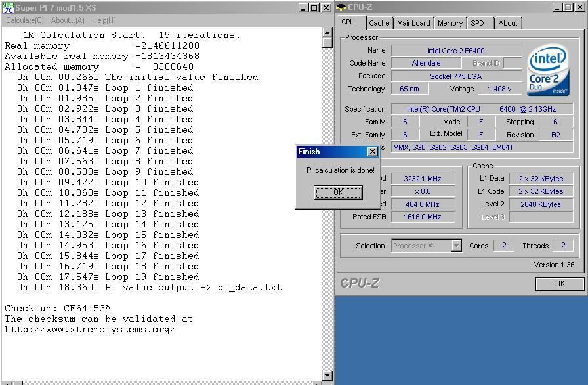588x385 pixels.
Task: Click the Voltage value 1.408 v
Action: (499, 89)
